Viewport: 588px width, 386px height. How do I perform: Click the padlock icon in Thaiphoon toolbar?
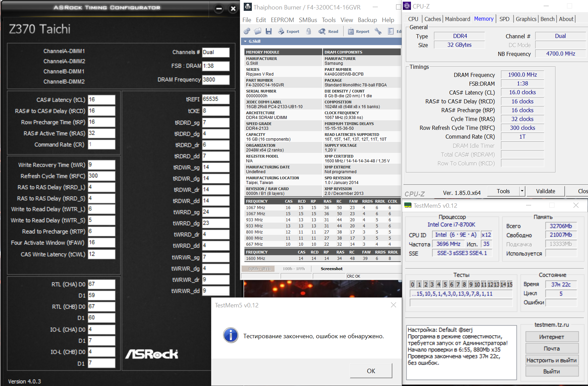(309, 32)
